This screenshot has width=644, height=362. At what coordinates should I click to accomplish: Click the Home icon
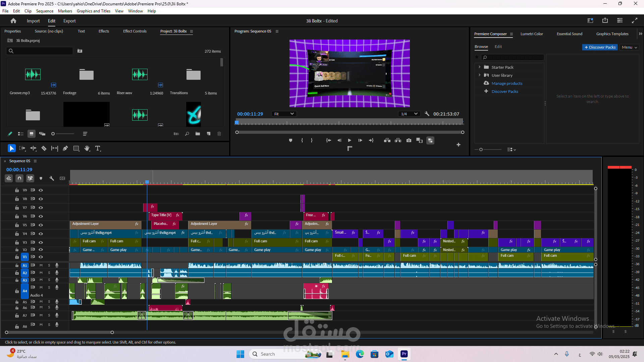click(x=13, y=21)
